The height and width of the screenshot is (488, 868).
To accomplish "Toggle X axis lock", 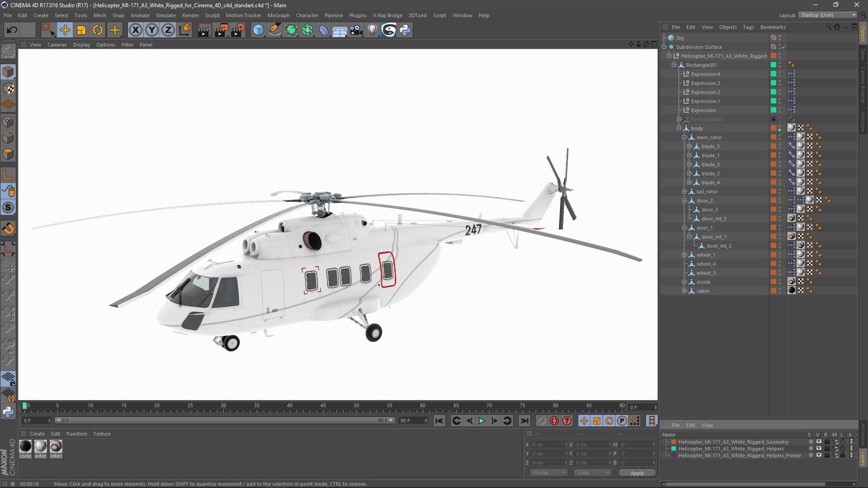I will pos(135,30).
